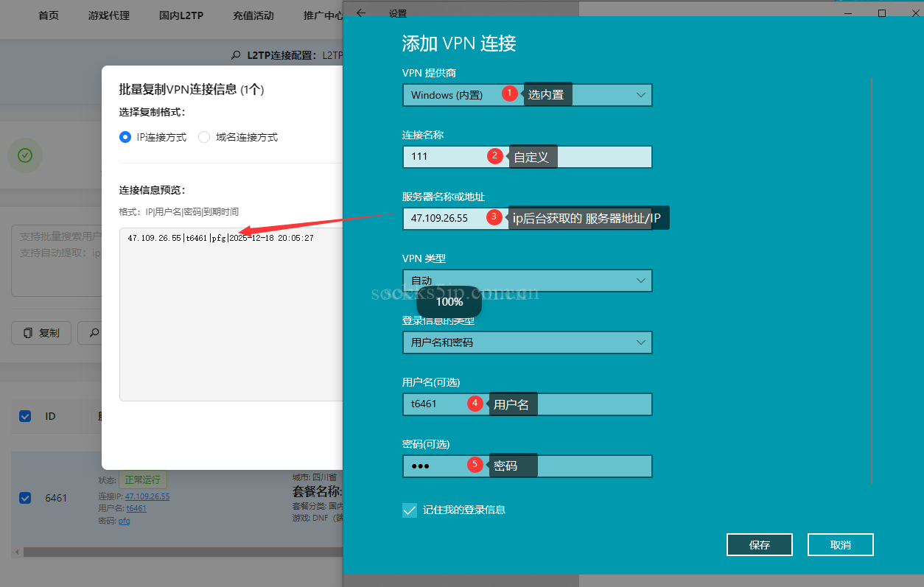Image resolution: width=924 pixels, height=587 pixels.
Task: Click the 连接信息预览 text area
Action: tap(231, 314)
